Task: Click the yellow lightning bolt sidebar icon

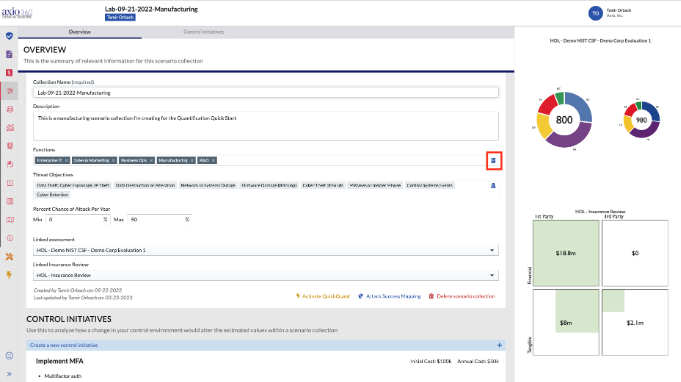Action: 9,274
